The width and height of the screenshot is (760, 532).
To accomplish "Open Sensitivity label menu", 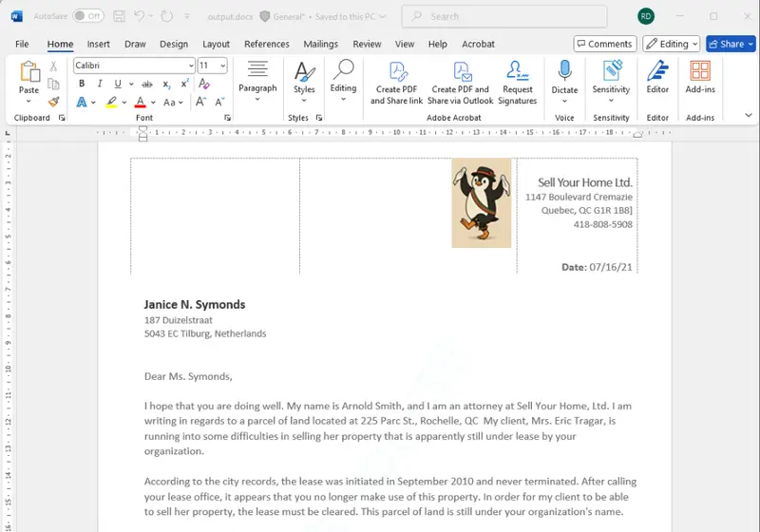I will coord(611,82).
